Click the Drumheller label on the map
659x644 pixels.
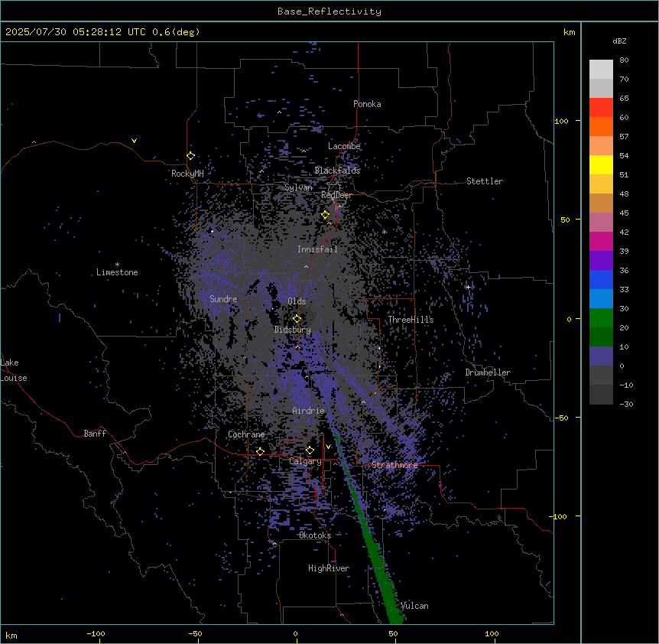click(488, 372)
